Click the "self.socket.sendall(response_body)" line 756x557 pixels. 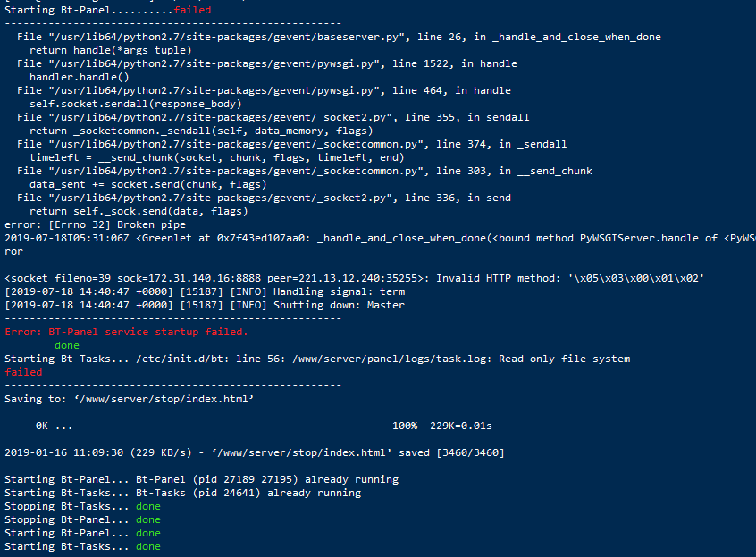click(134, 104)
